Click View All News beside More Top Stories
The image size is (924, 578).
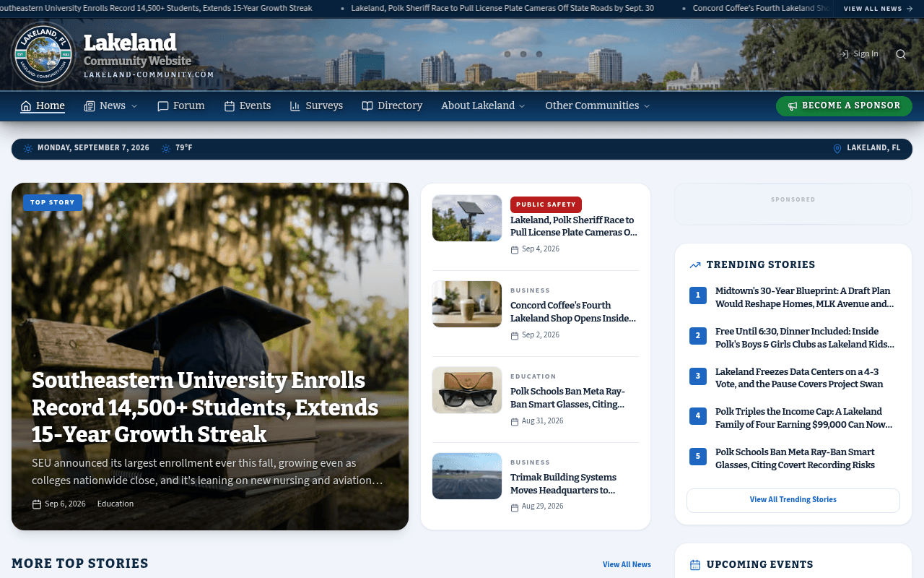pyautogui.click(x=627, y=564)
